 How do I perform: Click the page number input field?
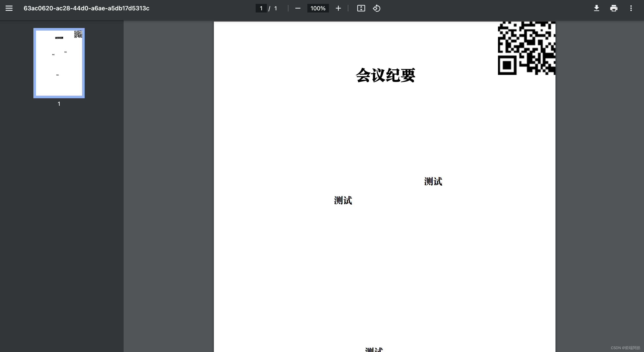coord(261,8)
